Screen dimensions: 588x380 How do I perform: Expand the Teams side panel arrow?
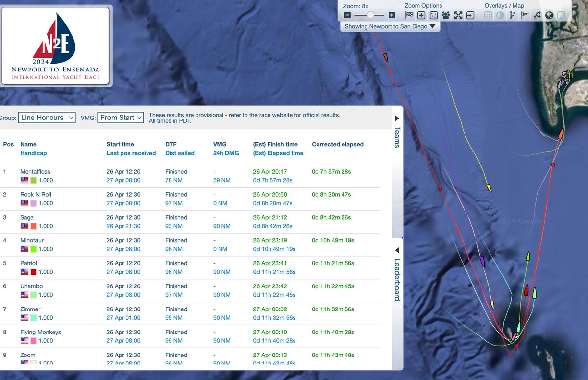[x=397, y=118]
